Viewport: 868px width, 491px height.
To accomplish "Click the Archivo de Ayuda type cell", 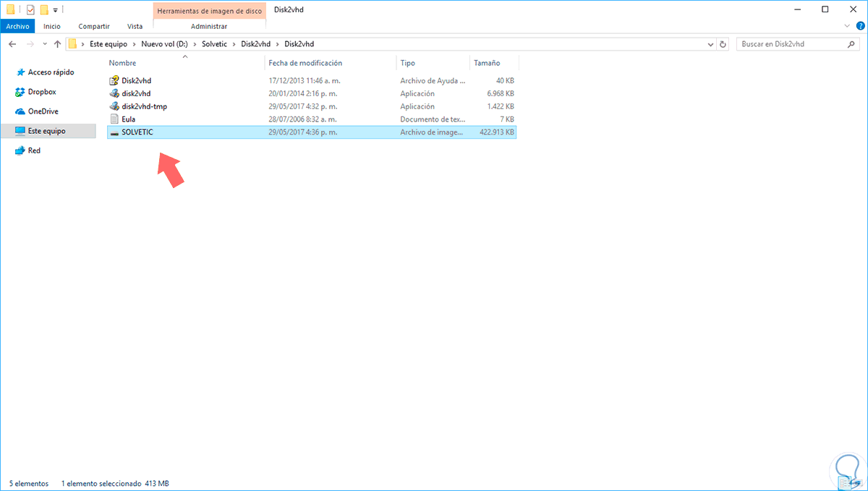I will (x=433, y=80).
